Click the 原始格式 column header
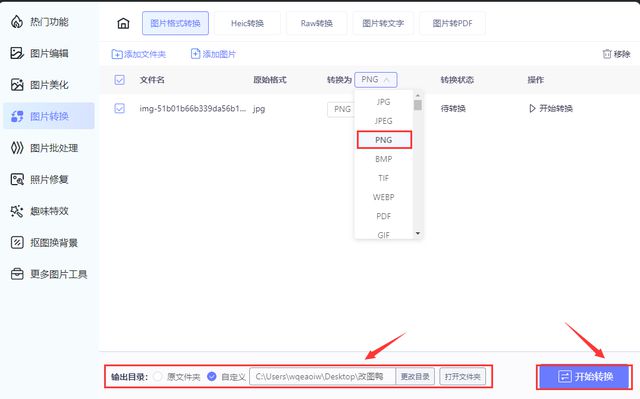The width and height of the screenshot is (640, 399). [270, 80]
